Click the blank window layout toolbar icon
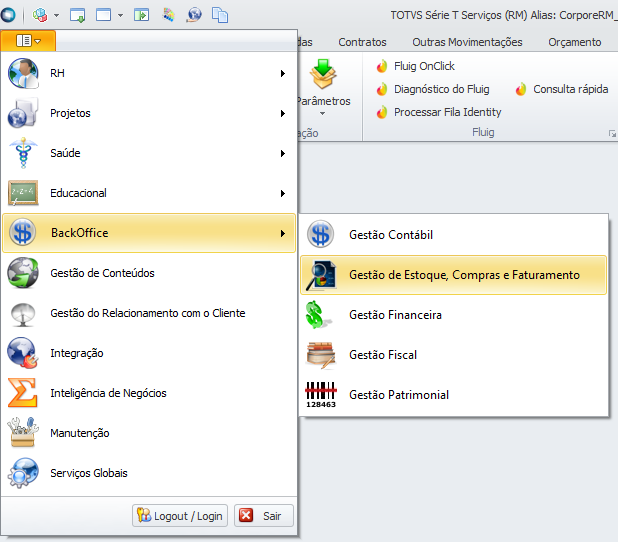 tap(103, 15)
